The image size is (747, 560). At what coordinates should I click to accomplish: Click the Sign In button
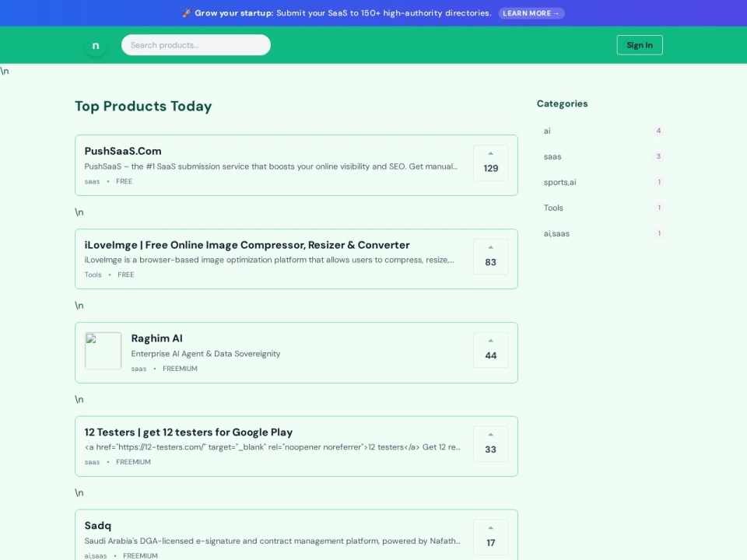640,45
